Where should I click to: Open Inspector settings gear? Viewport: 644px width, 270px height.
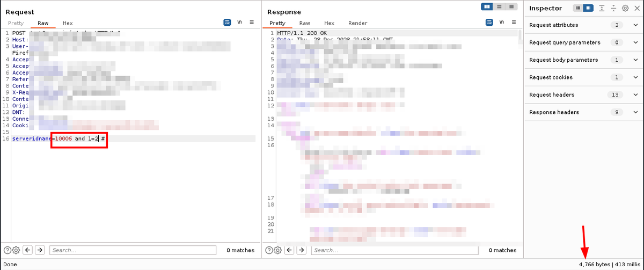tap(625, 8)
